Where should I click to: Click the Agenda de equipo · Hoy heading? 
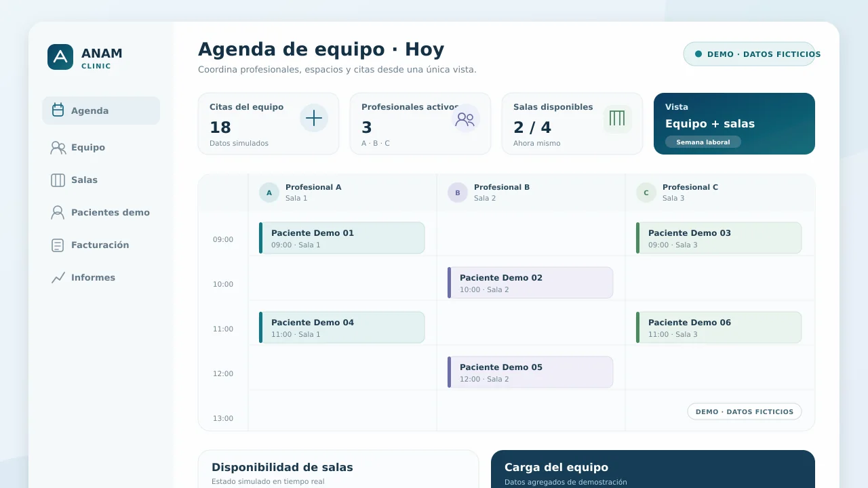[321, 49]
